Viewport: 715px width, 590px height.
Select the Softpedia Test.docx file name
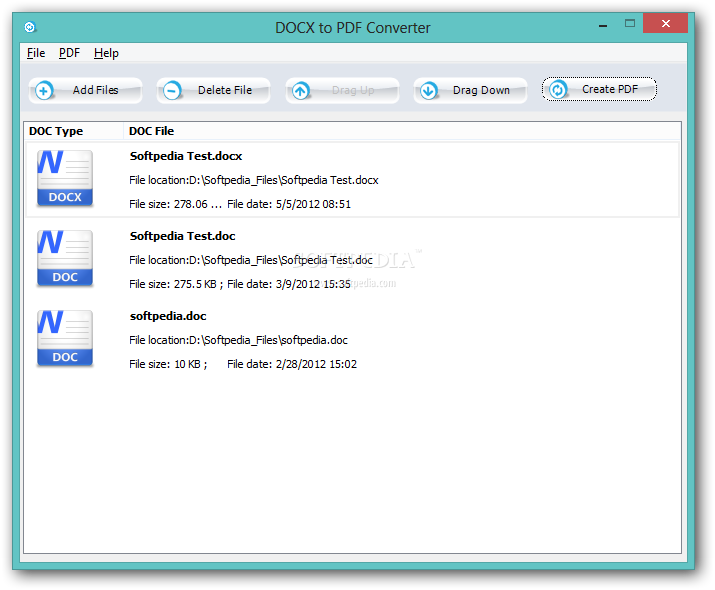(x=186, y=156)
